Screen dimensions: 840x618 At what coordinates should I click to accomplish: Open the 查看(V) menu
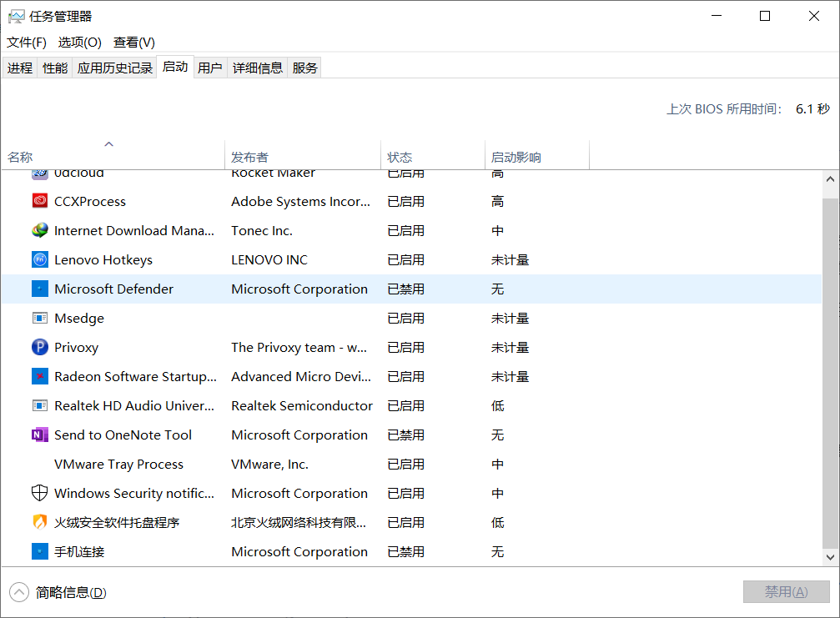coord(134,43)
